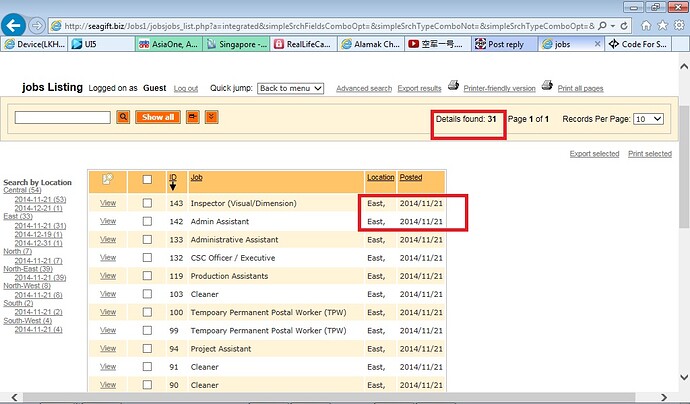
Task: Switch to the Alamak Ch... tab
Action: pyautogui.click(x=371, y=44)
